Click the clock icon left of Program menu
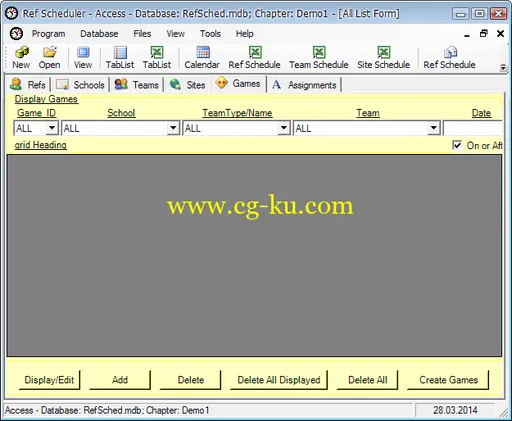Image resolution: width=512 pixels, height=421 pixels. coord(16,34)
